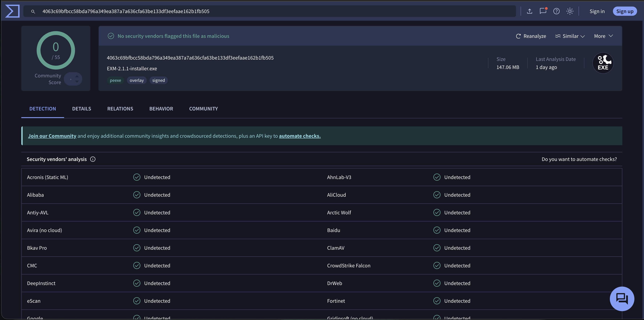Image resolution: width=644 pixels, height=320 pixels.
Task: Open the floating chat bubble button
Action: coord(622,299)
